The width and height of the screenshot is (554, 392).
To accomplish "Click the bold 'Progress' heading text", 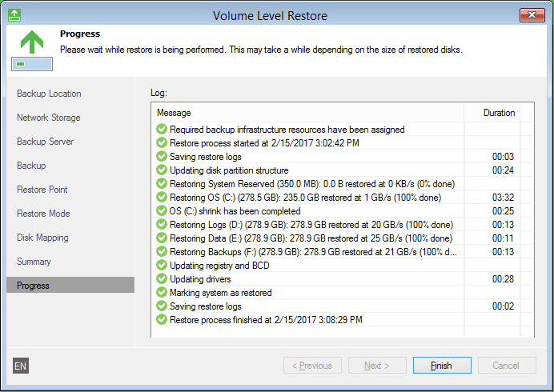I will point(80,34).
